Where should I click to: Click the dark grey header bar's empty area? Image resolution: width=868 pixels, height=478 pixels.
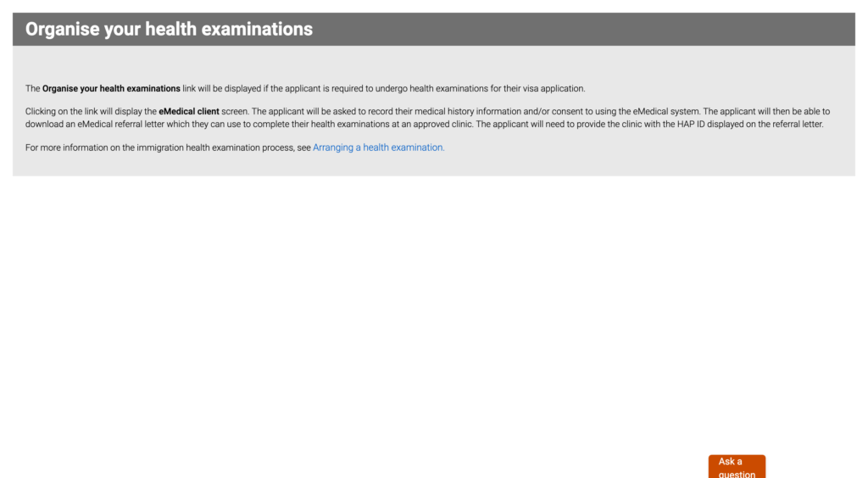(593, 30)
